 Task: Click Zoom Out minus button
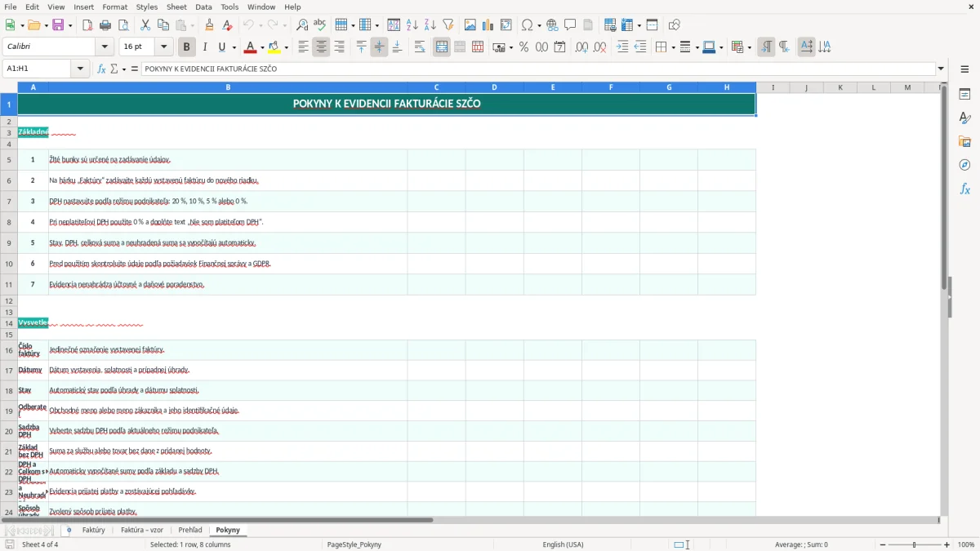point(883,544)
